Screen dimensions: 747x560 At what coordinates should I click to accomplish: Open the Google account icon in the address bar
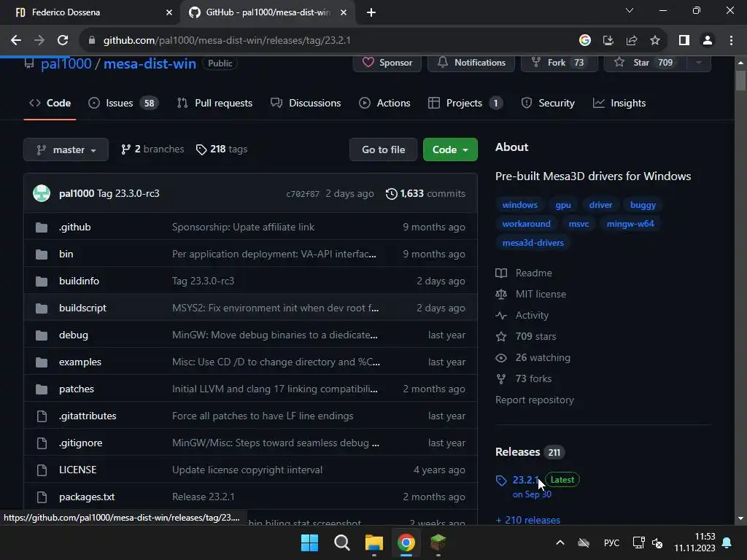coord(584,41)
